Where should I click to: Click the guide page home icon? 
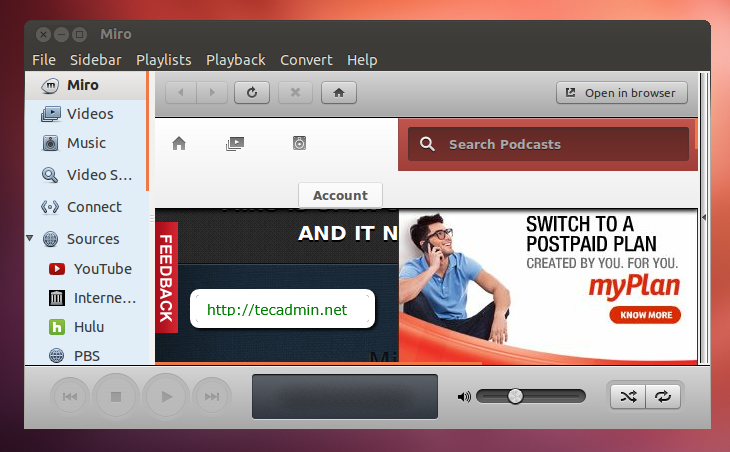click(179, 143)
